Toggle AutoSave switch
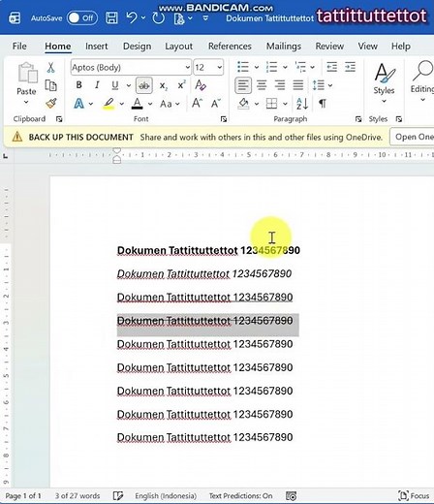The width and height of the screenshot is (434, 504). pyautogui.click(x=82, y=18)
